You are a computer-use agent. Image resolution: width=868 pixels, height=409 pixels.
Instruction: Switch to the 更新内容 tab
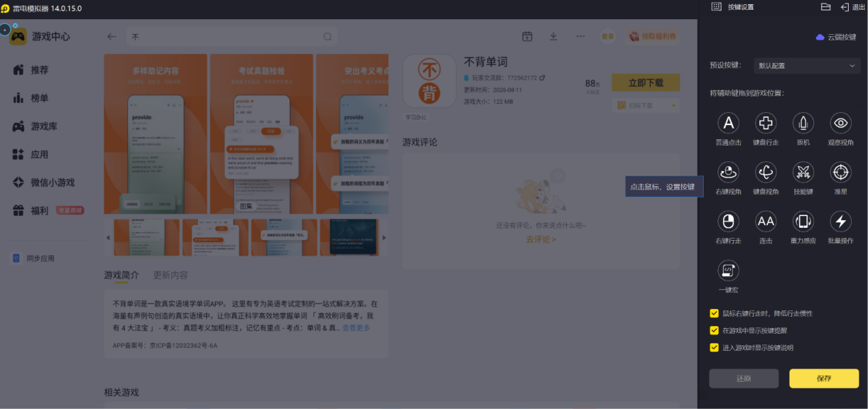click(170, 275)
